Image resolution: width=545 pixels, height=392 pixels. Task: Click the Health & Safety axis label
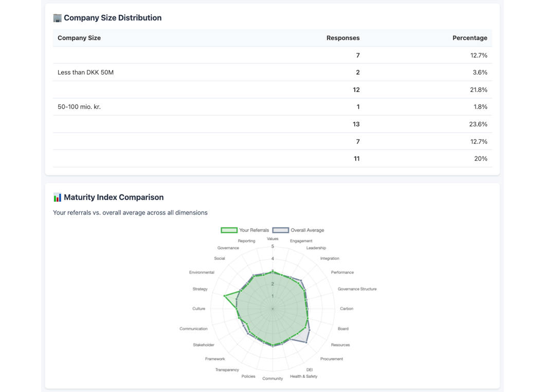(303, 376)
